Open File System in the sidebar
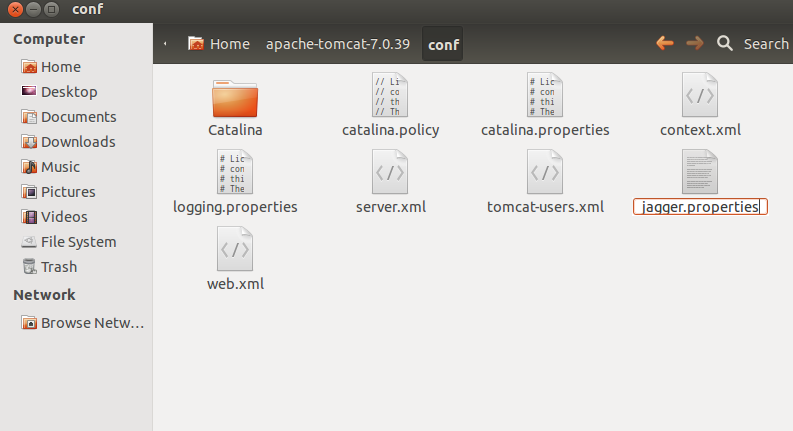 [69, 242]
